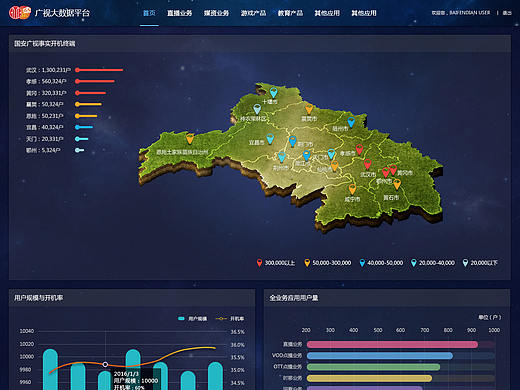Click the 鄂州：5,324户 label

43,150
